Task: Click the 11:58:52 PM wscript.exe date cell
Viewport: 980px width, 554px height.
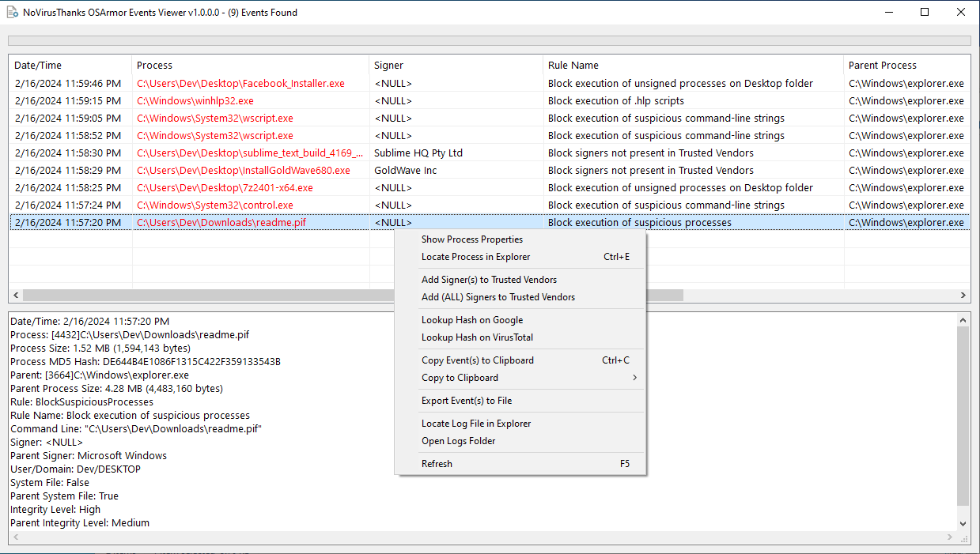Action: pos(68,135)
